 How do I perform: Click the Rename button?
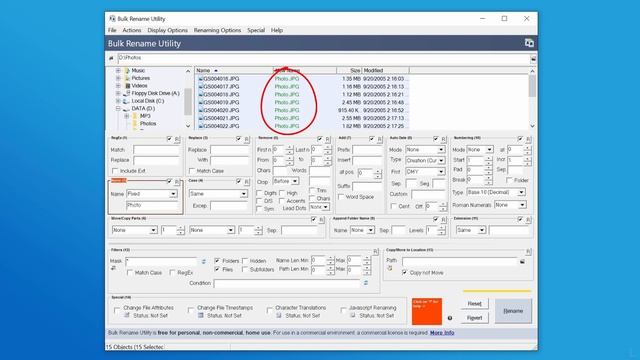coord(513,311)
